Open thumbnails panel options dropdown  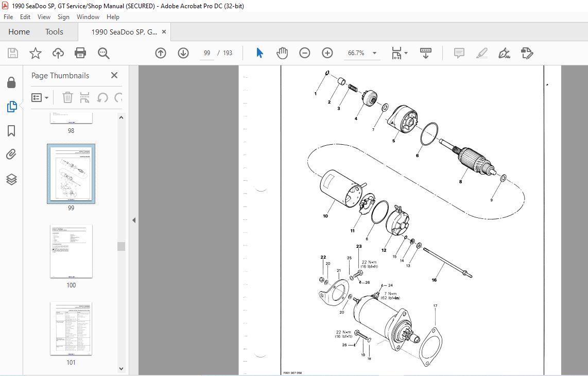pos(40,97)
